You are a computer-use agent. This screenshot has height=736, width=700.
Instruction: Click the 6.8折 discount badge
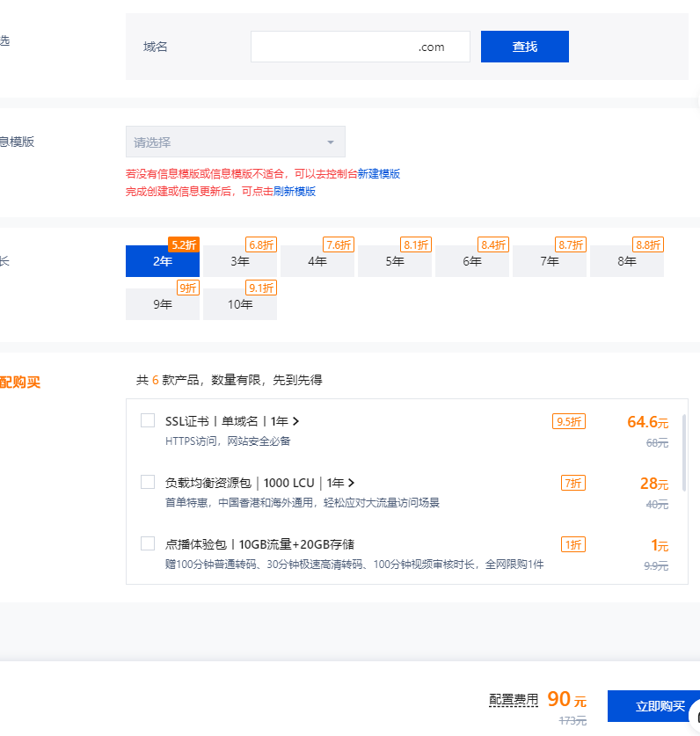pyautogui.click(x=261, y=244)
